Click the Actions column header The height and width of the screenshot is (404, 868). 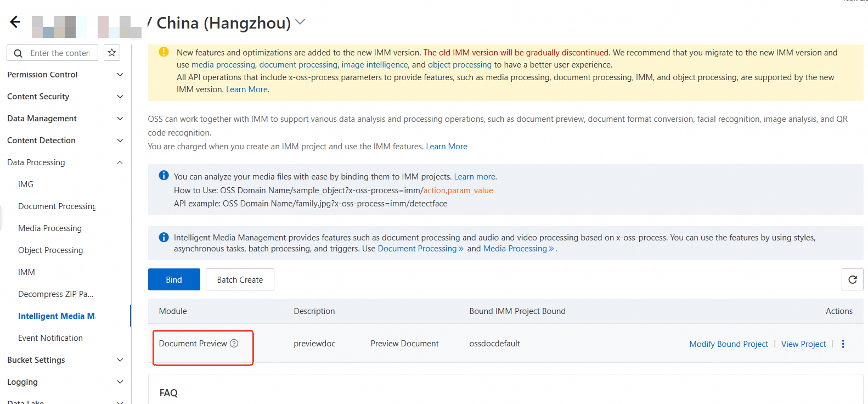pos(839,311)
